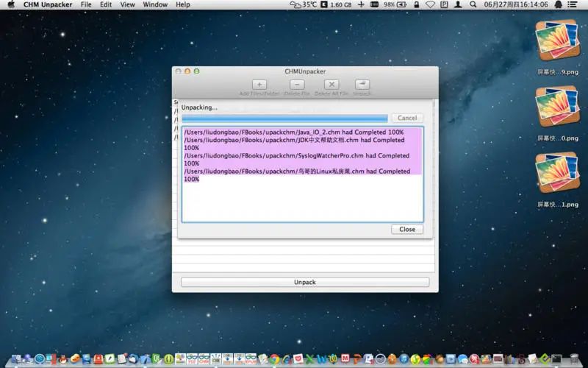Open the Trash in the Dock
This screenshot has width=588, height=368.
point(574,359)
